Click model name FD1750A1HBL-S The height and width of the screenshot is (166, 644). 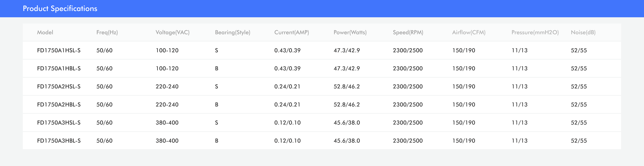59,68
